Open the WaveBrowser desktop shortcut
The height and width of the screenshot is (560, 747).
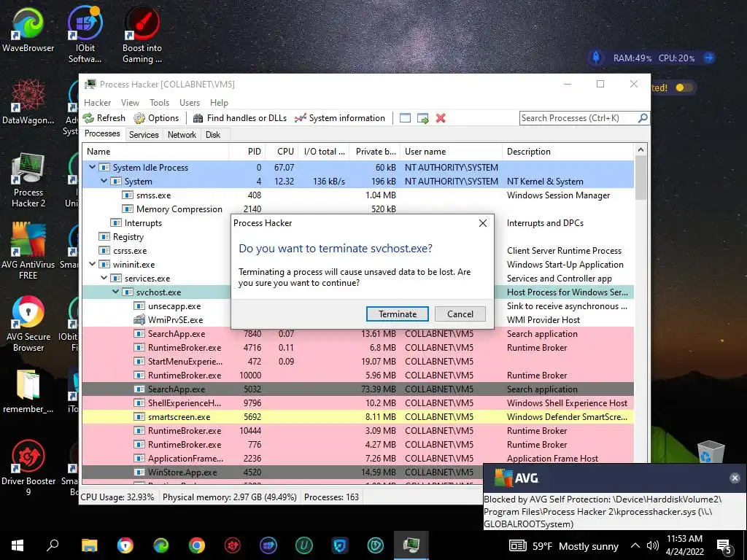(28, 29)
